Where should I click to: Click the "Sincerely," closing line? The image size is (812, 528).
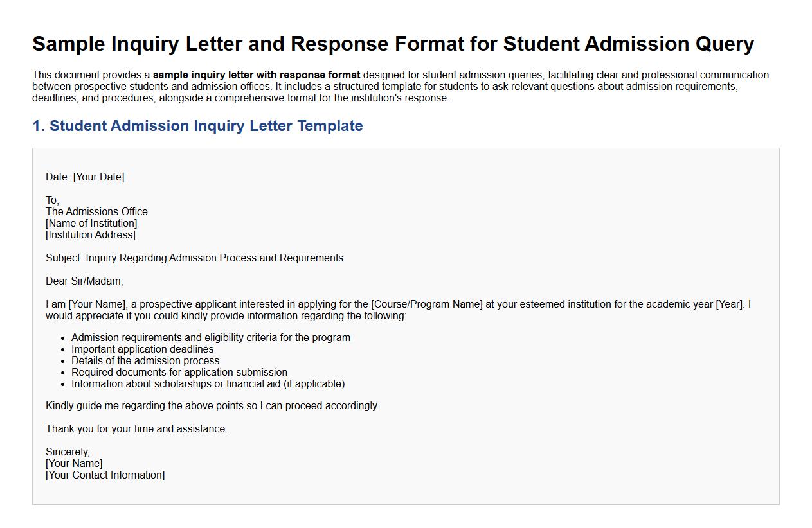click(68, 452)
